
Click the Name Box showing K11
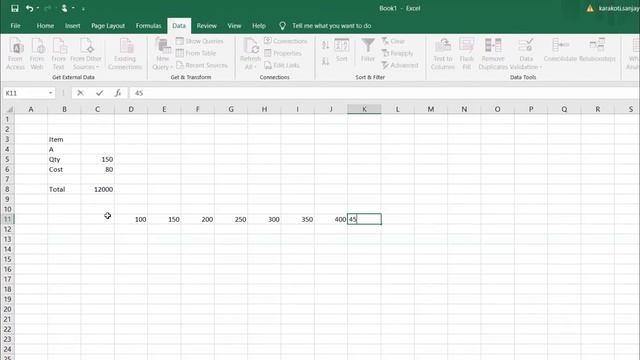25,93
